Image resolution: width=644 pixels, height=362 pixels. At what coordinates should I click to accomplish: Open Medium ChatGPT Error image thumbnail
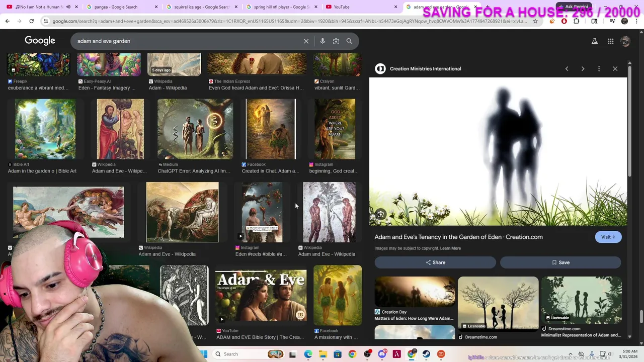[x=195, y=129]
